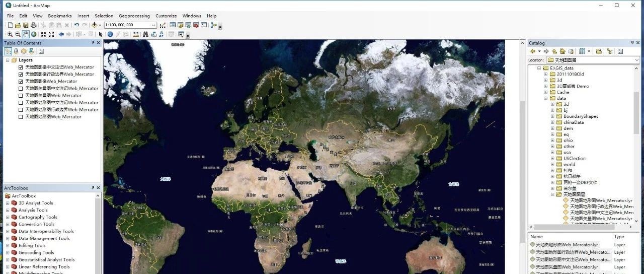Click Catalog's Up One Level icon
The width and height of the screenshot is (644, 274).
(x=554, y=51)
